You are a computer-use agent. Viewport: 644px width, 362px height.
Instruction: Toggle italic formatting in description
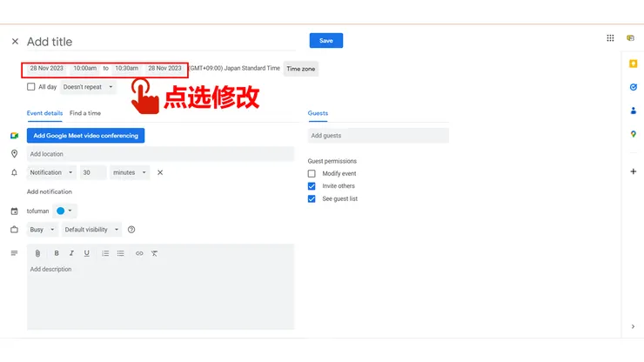tap(71, 253)
